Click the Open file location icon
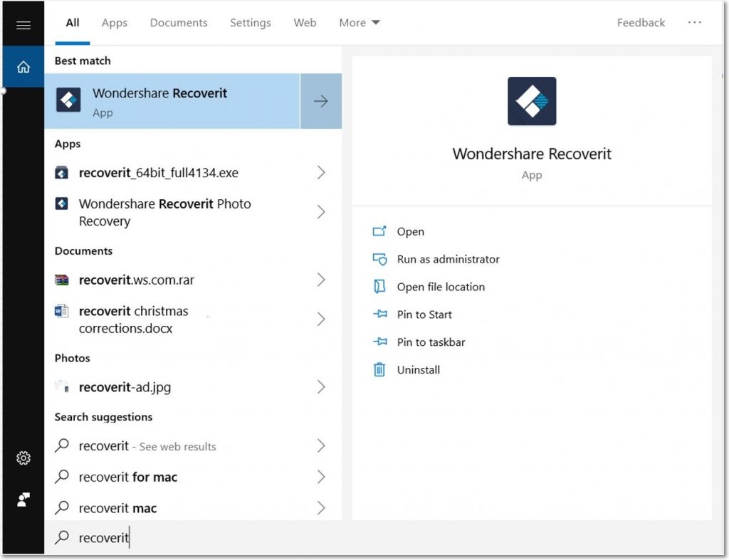 click(x=379, y=287)
